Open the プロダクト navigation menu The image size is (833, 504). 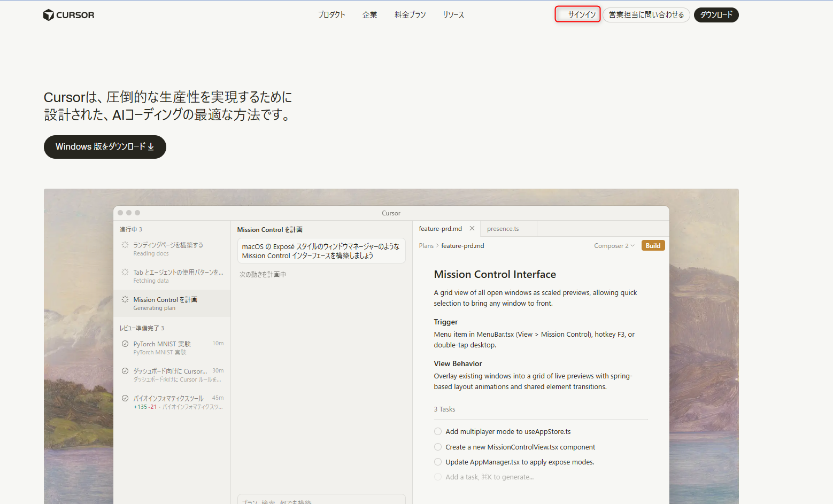(331, 15)
